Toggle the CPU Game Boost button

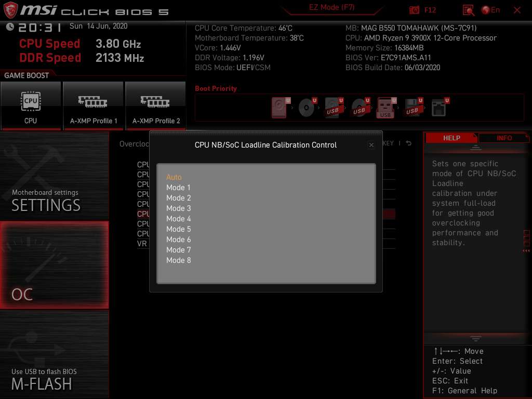point(31,105)
